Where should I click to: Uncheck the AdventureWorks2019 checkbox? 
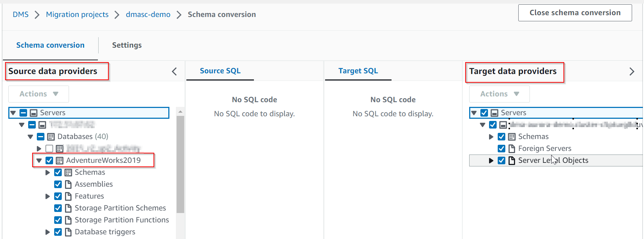tap(49, 161)
